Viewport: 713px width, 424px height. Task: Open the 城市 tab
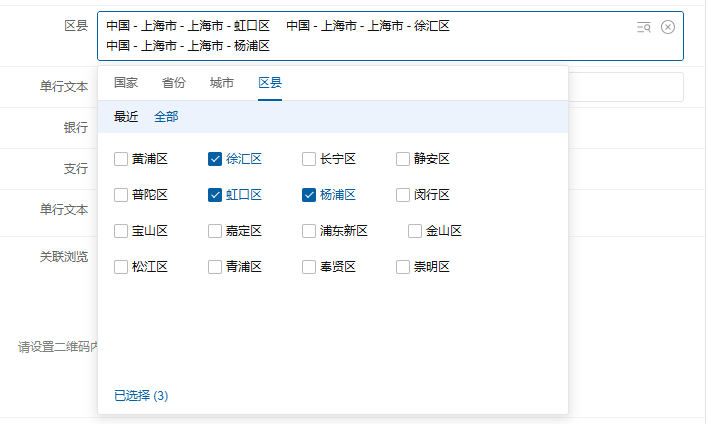click(222, 83)
